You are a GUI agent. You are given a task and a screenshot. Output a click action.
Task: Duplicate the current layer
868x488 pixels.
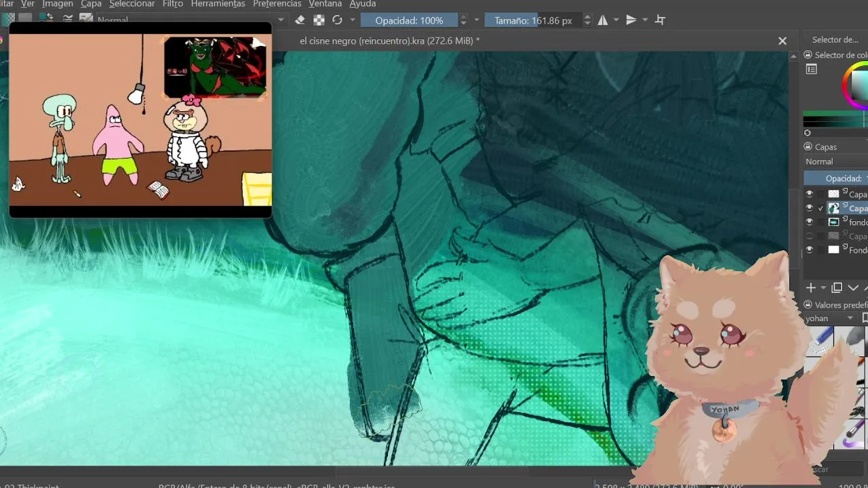point(837,288)
